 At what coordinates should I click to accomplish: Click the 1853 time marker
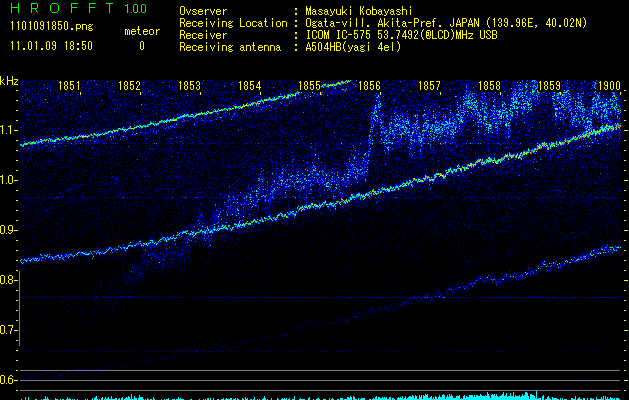(189, 86)
